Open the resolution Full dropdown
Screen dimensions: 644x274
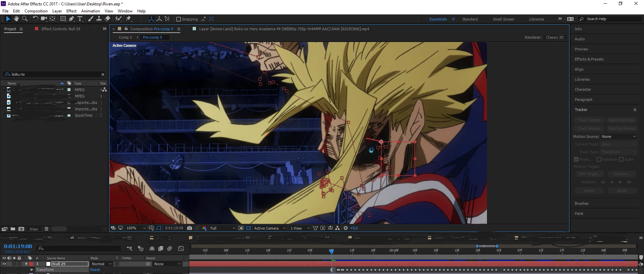coord(223,228)
